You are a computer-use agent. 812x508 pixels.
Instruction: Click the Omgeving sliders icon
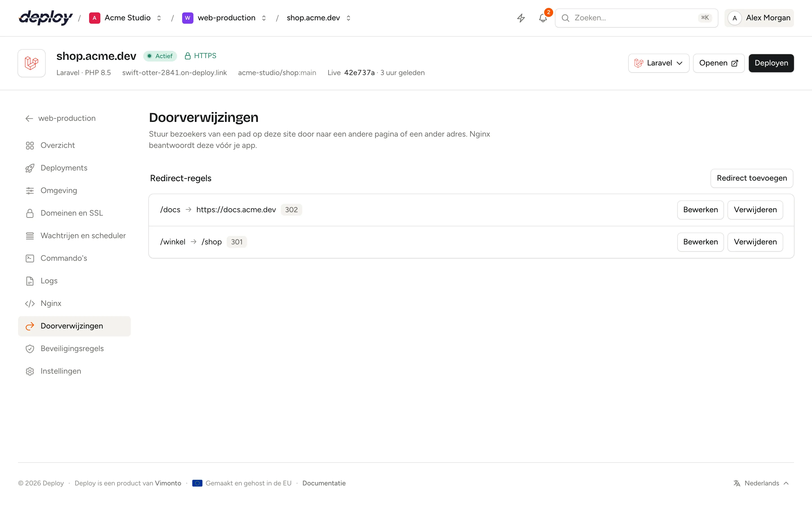[x=30, y=190]
